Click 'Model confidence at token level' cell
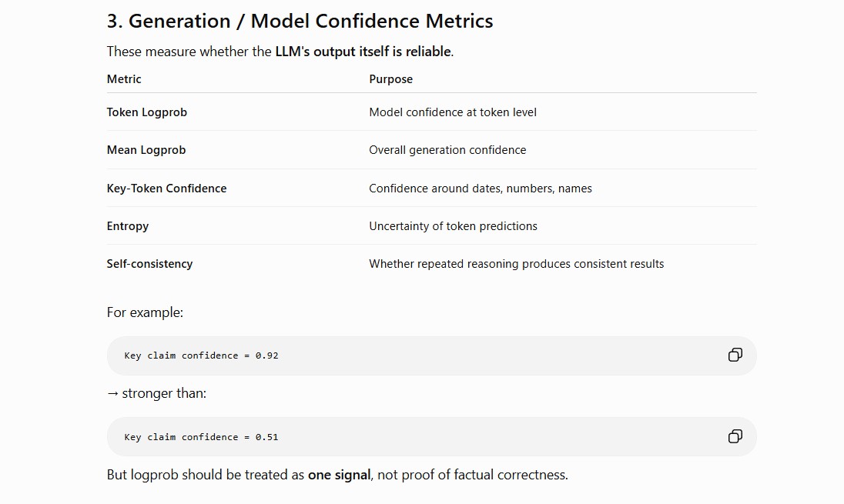Viewport: 844px width, 504px height. point(453,112)
